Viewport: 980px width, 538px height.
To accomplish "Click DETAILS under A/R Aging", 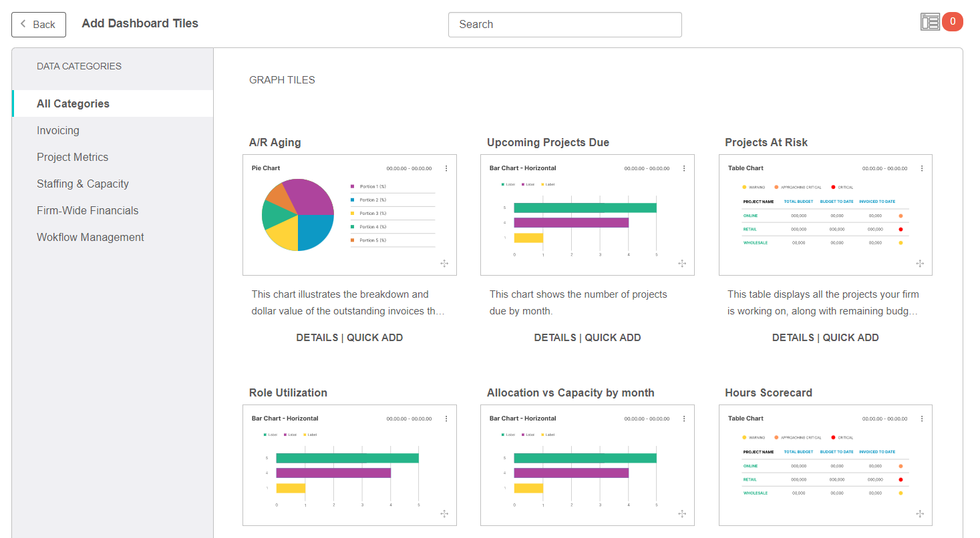I will click(317, 338).
